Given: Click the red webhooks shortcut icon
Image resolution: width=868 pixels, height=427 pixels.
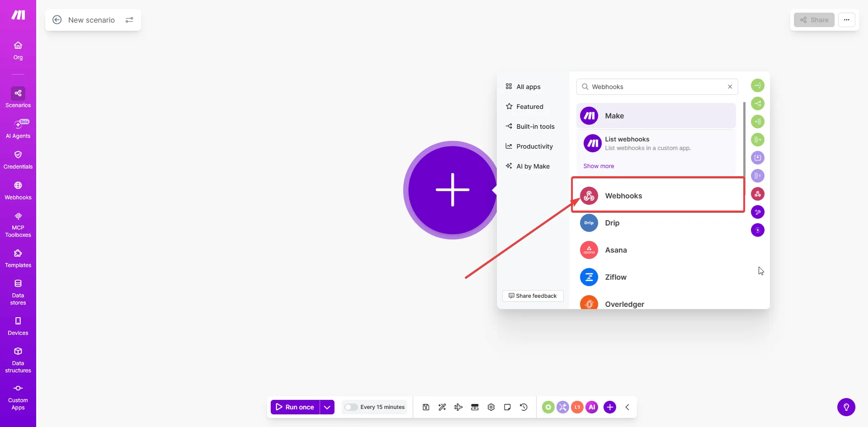Looking at the screenshot, I should 758,194.
